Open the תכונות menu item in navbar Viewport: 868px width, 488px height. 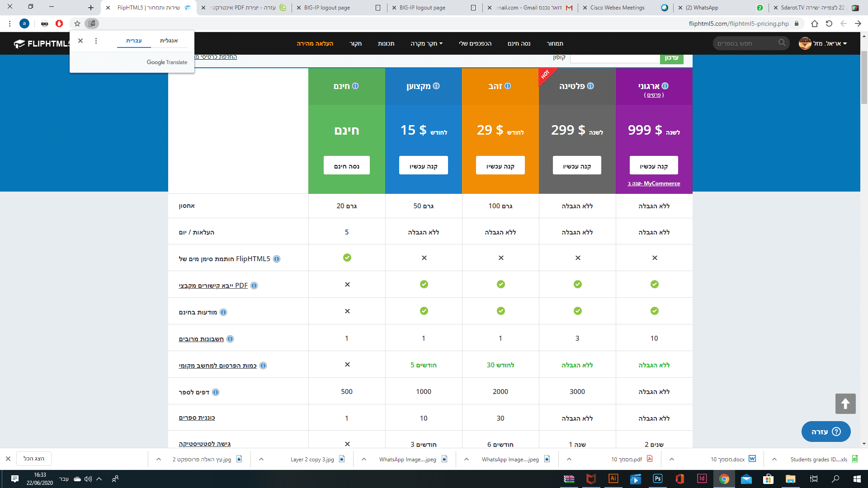(x=386, y=44)
